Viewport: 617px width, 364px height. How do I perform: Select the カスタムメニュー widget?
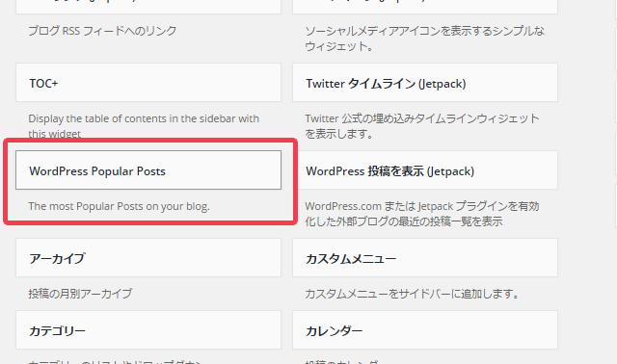pos(425,258)
